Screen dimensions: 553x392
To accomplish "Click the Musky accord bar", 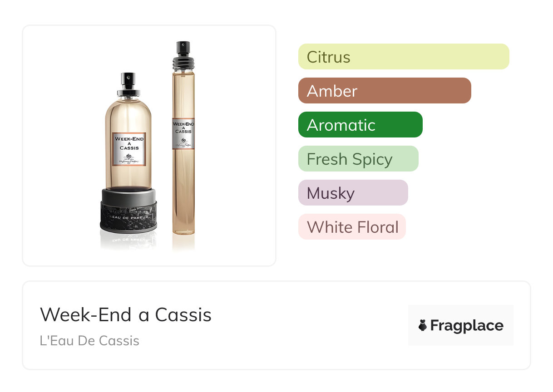I will coord(353,193).
